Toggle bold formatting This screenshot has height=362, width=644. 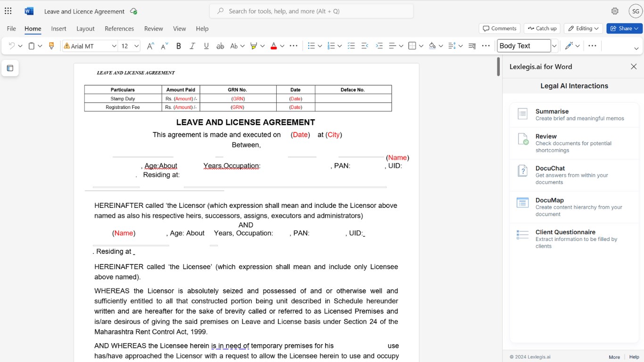click(179, 46)
